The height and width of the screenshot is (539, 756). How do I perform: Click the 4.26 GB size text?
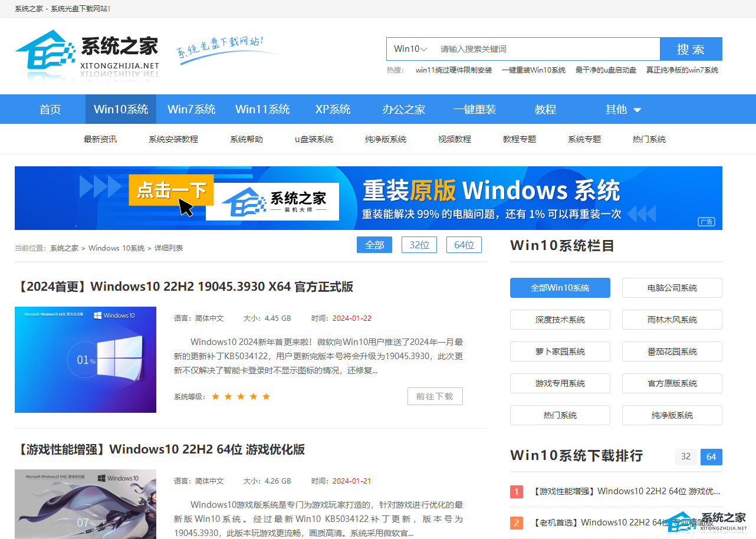[277, 481]
